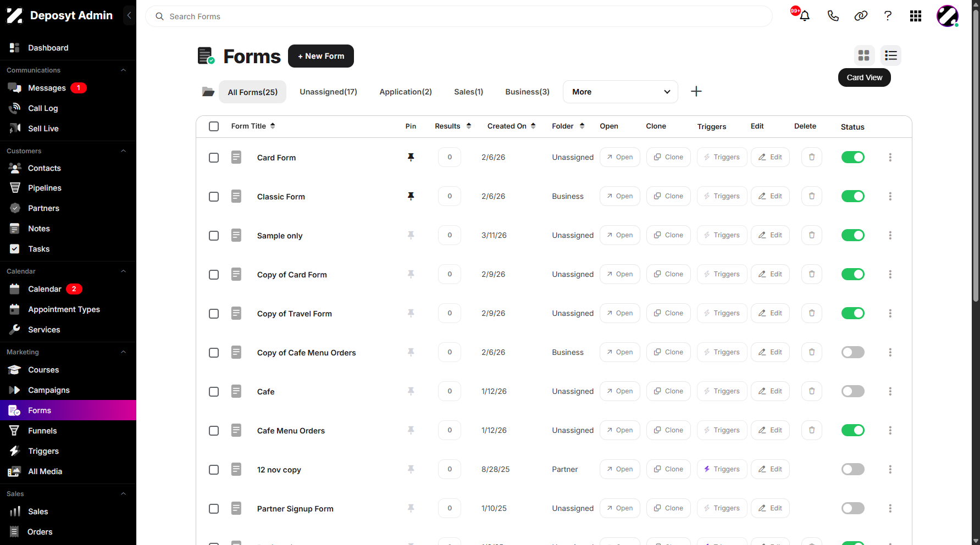Open the Sample only form
Screen dimensions: 980x545
[620, 235]
